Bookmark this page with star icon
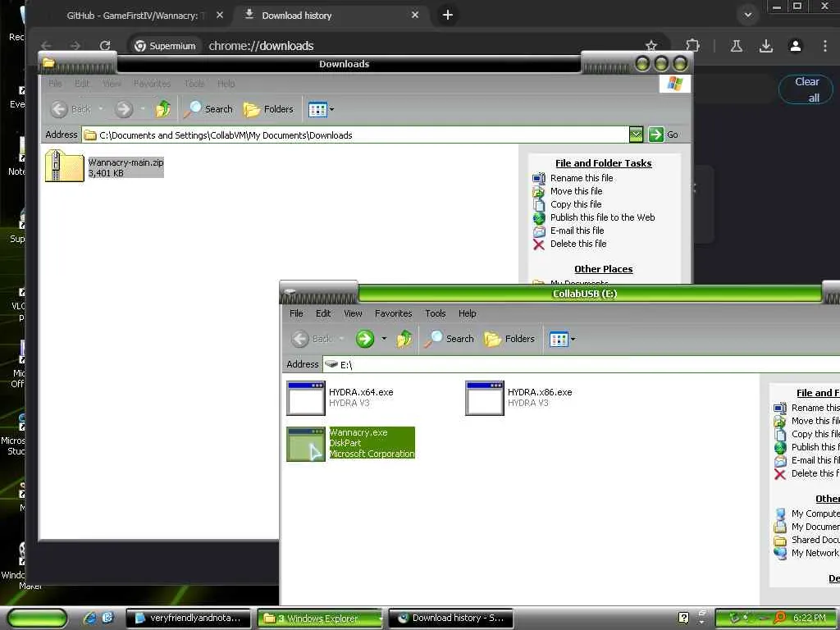This screenshot has height=630, width=840. click(x=651, y=46)
